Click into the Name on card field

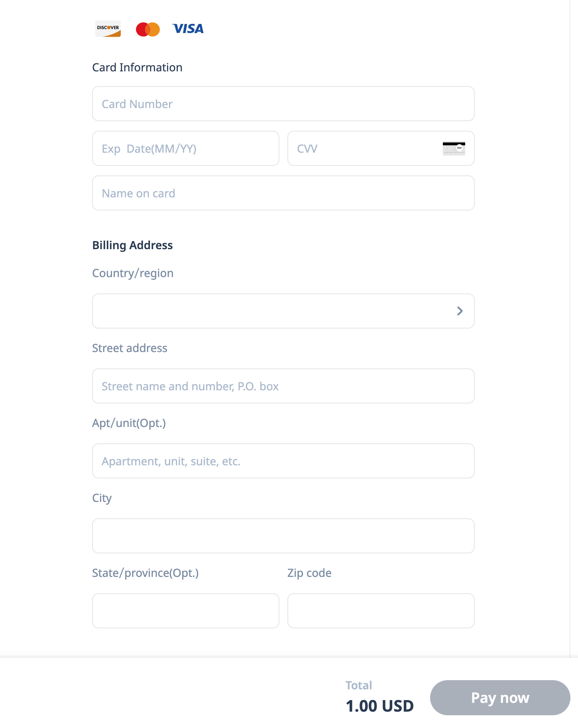click(283, 193)
